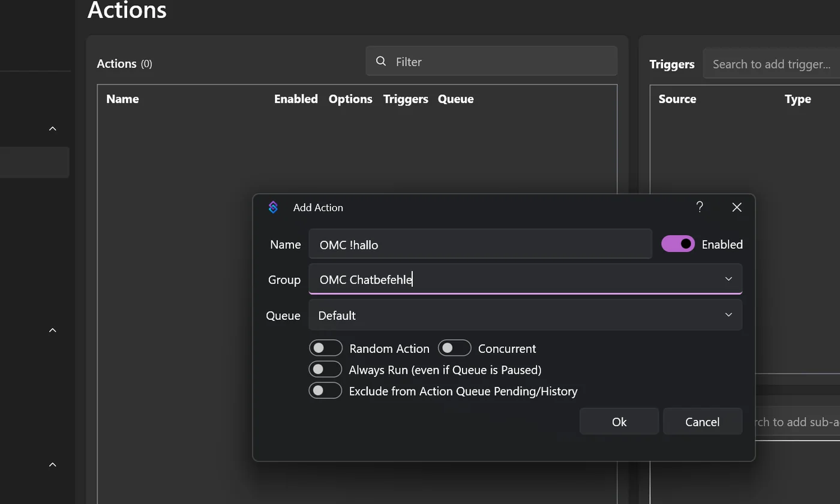The height and width of the screenshot is (504, 840).
Task: Click the Search to add trigger field
Action: coord(772,64)
